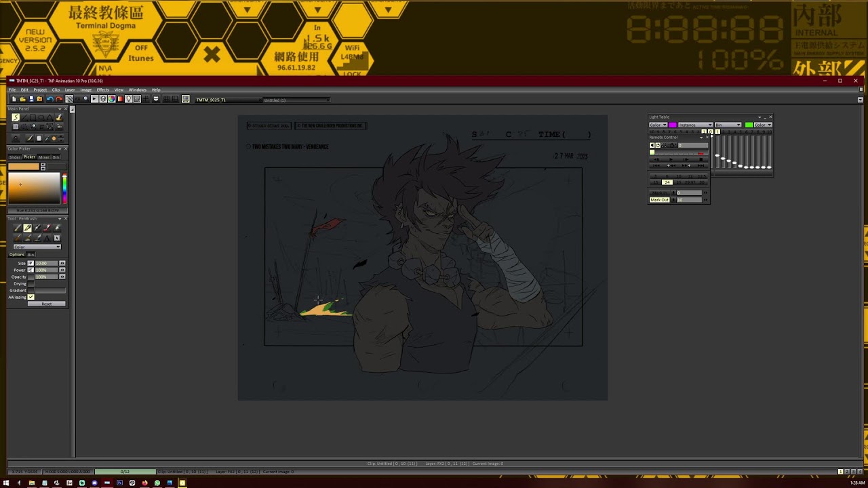Viewport: 868px width, 488px height.
Task: Toggle the Mark Out button
Action: tap(659, 200)
